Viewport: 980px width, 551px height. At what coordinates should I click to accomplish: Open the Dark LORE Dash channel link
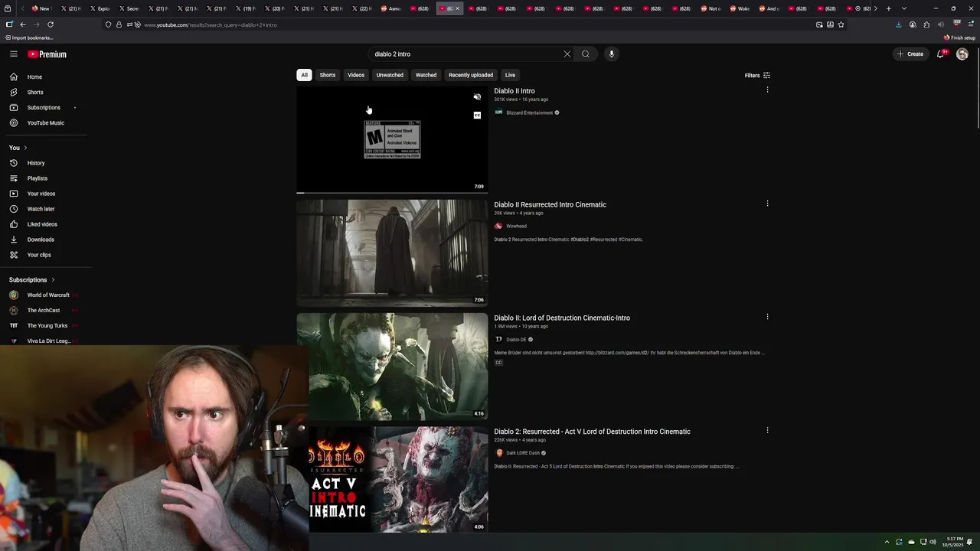tap(523, 453)
